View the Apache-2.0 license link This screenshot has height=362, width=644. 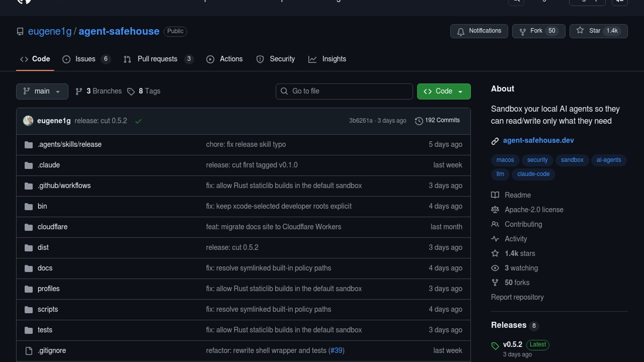tap(534, 210)
